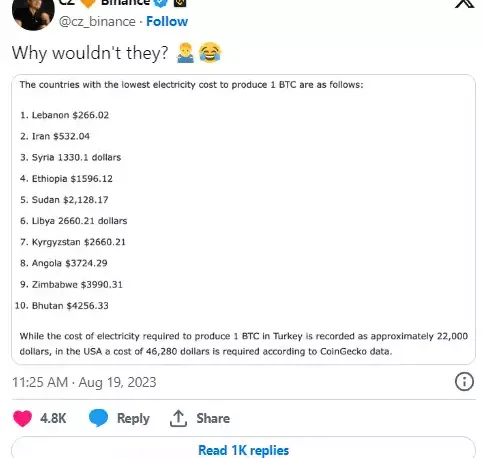
Task: Click the orange diamond emoji next to CZ
Action: click(x=88, y=3)
